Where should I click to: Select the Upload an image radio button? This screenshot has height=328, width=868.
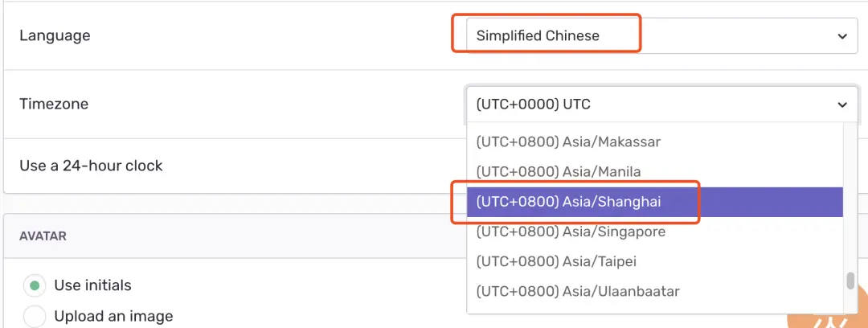click(x=35, y=317)
